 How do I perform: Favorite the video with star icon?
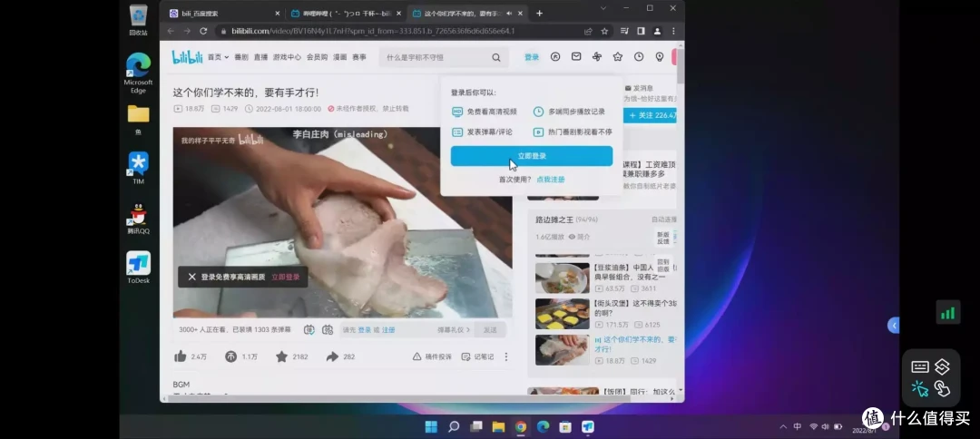click(x=282, y=356)
